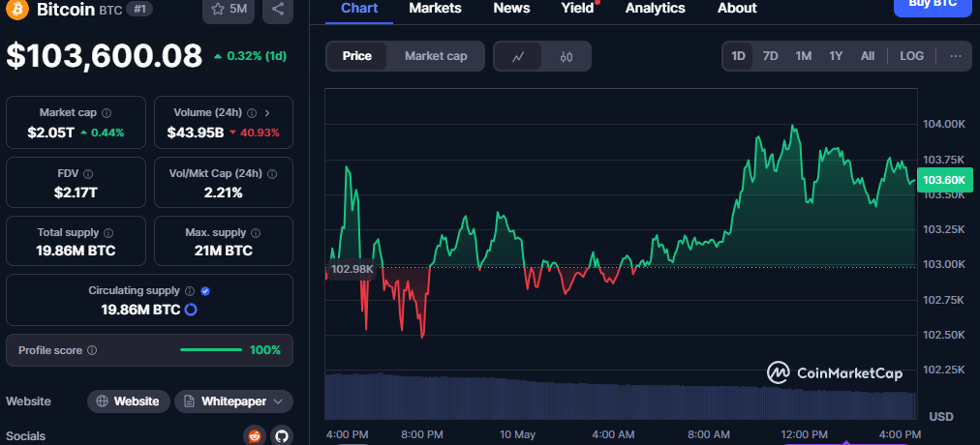980x445 pixels.
Task: Click the 104.00K y-axis label
Action: [944, 124]
